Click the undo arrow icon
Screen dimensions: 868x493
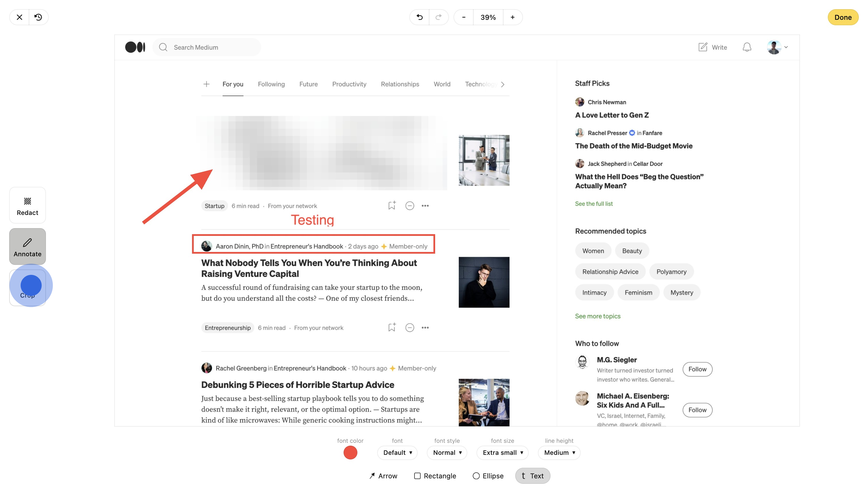pyautogui.click(x=419, y=17)
